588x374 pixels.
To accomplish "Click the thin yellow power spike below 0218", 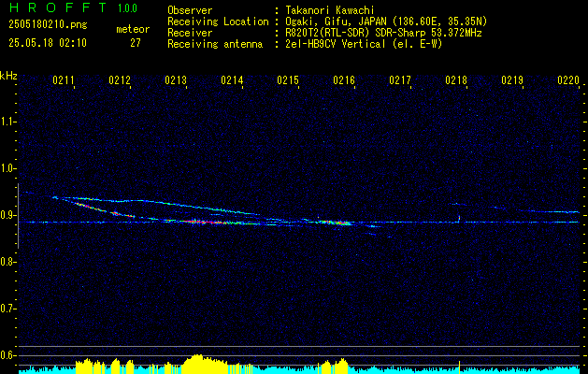I will tap(459, 367).
